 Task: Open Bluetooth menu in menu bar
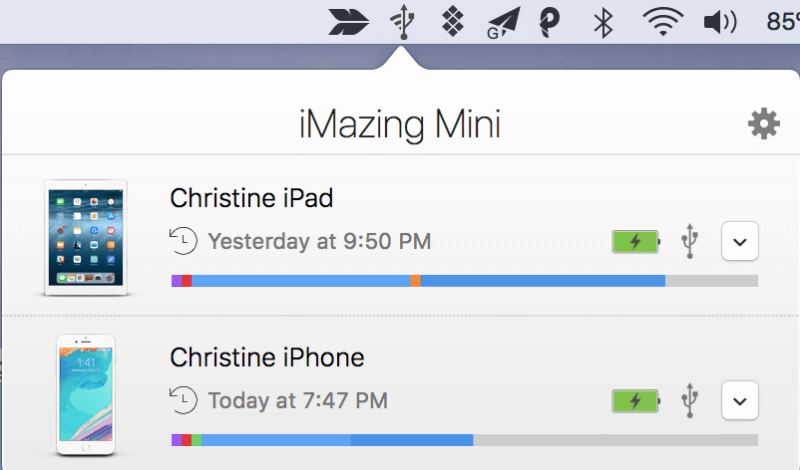point(603,23)
